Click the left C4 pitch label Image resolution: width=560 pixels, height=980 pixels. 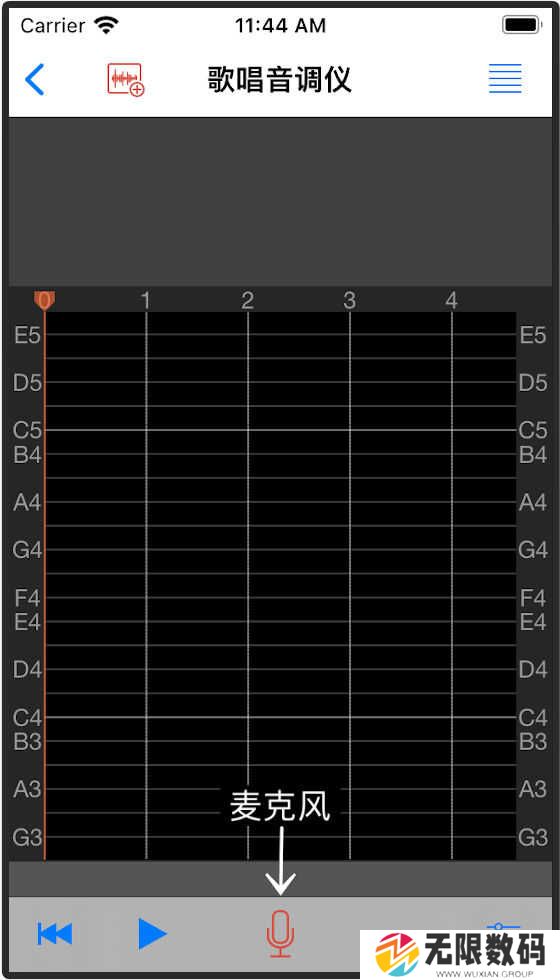tap(28, 718)
